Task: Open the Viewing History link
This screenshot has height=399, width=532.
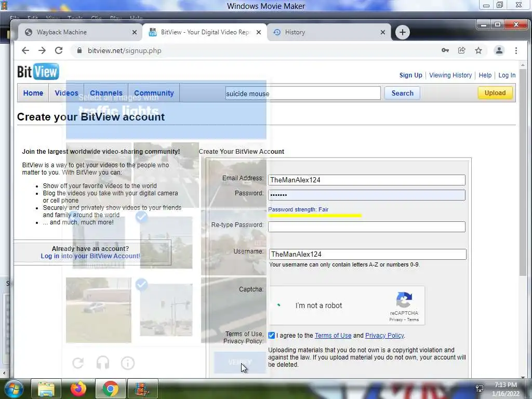Action: 450,75
